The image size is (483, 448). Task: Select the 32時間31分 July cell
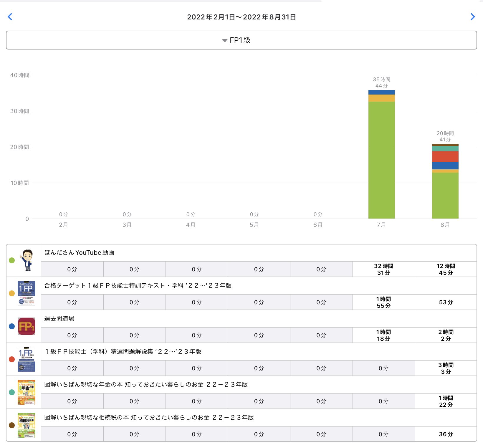click(x=383, y=269)
